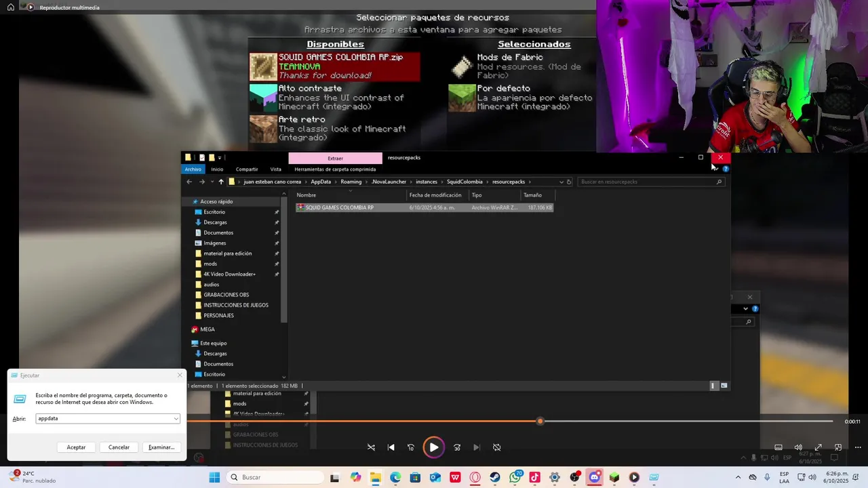Play the video in media player

click(433, 447)
